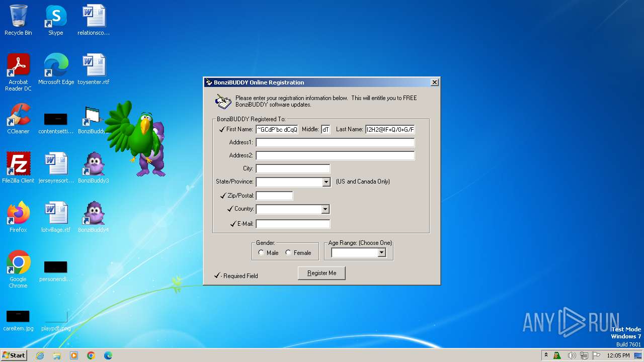Close the BonziBUDDY Online Registration dialog
This screenshot has width=644, height=362.
point(435,82)
